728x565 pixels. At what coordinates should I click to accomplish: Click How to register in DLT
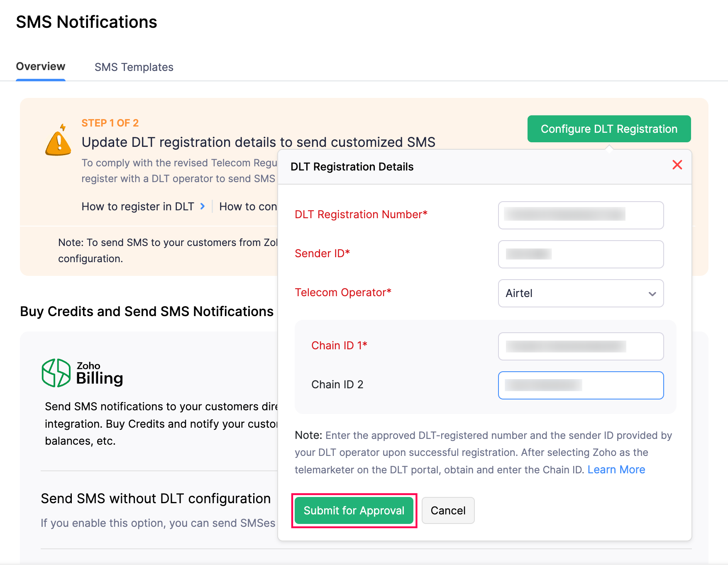pyautogui.click(x=138, y=206)
